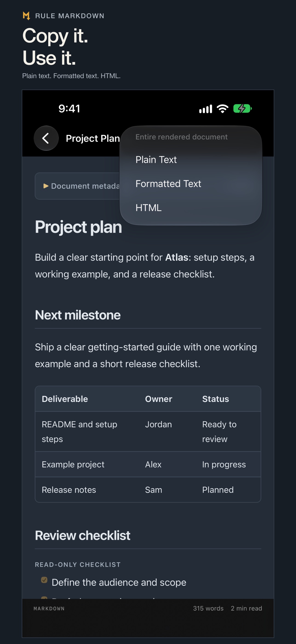Click the Rule Markdown logo icon
The width and height of the screenshot is (296, 644).
pyautogui.click(x=26, y=16)
